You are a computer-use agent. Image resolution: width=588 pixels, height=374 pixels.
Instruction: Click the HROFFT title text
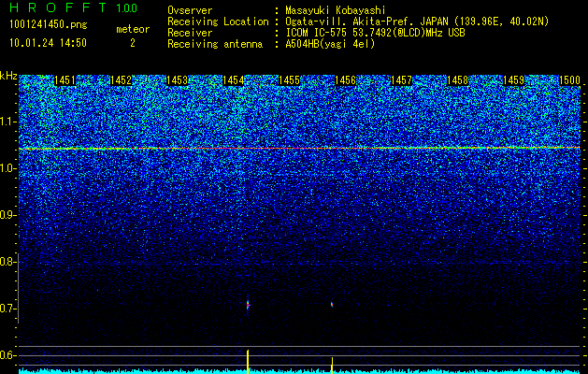tap(58, 7)
